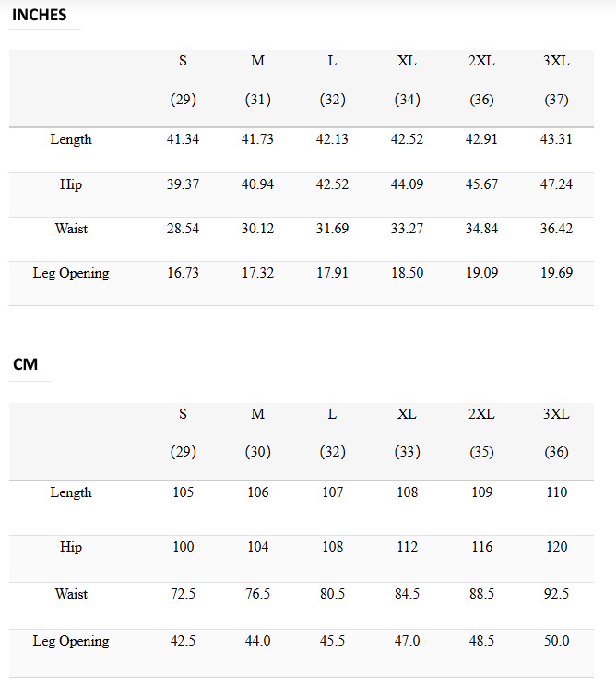Click the Hip value 45.67

coord(481,184)
